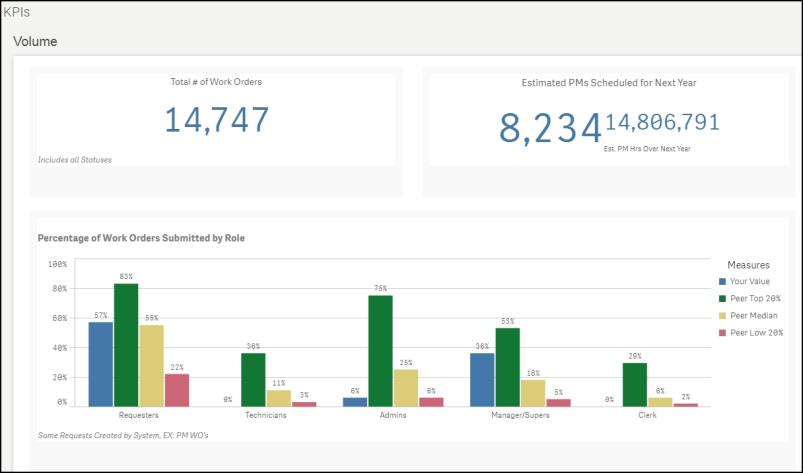Viewport: 803px width, 473px height.
Task: Click the Measures legend title
Action: 747,265
